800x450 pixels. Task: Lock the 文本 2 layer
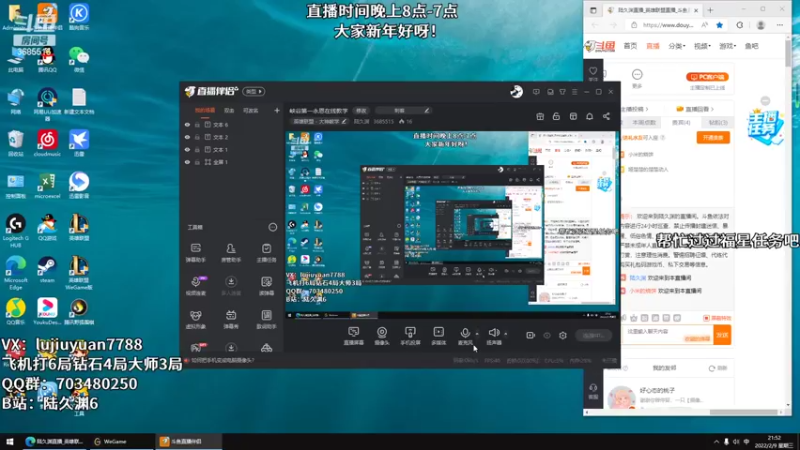coord(197,137)
